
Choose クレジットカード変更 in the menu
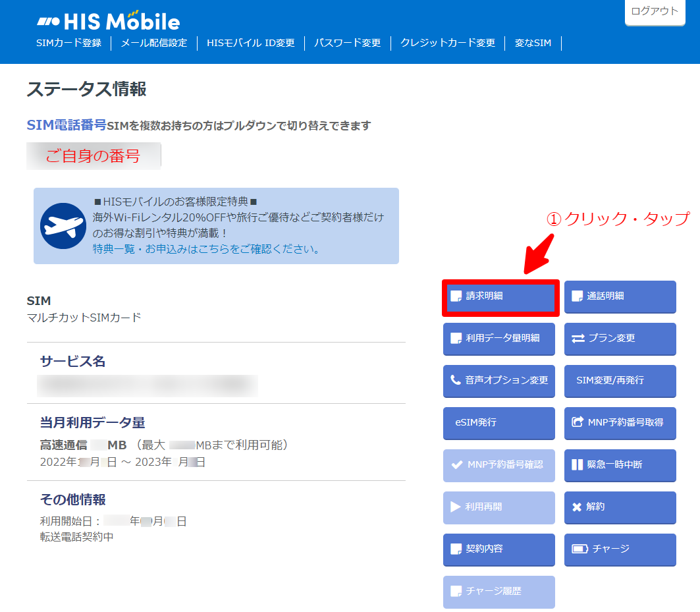coord(448,43)
